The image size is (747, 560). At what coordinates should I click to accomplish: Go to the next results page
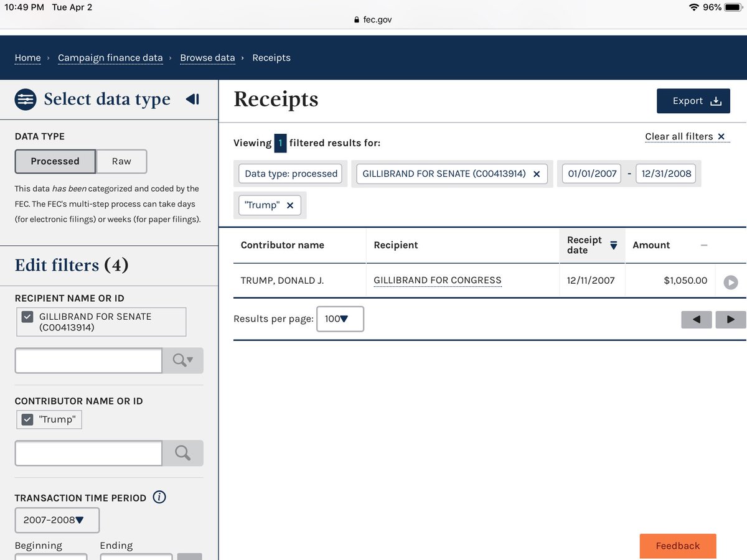(x=731, y=319)
